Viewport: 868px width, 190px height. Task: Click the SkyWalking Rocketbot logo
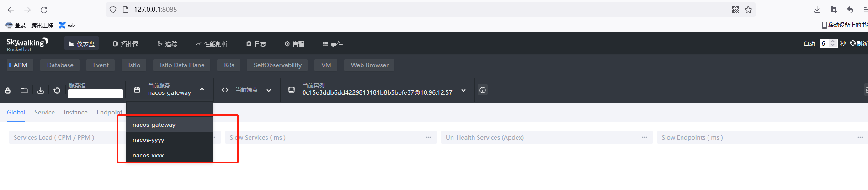[x=27, y=44]
